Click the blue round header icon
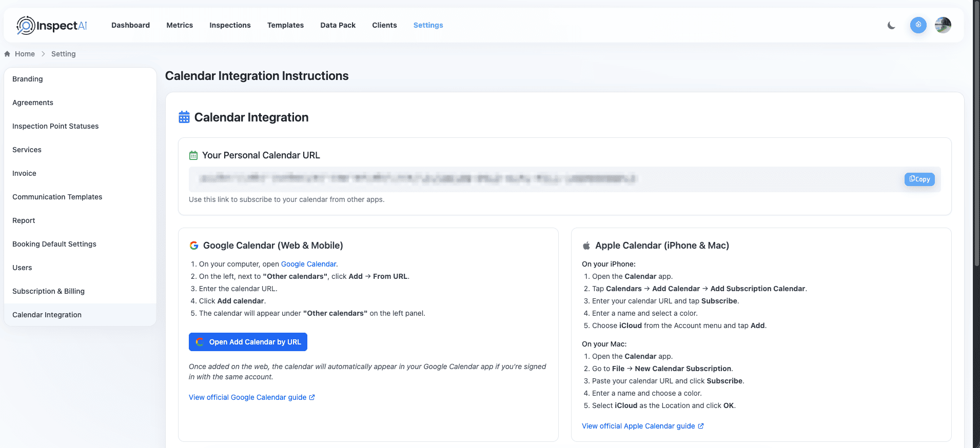980x448 pixels. pos(918,25)
